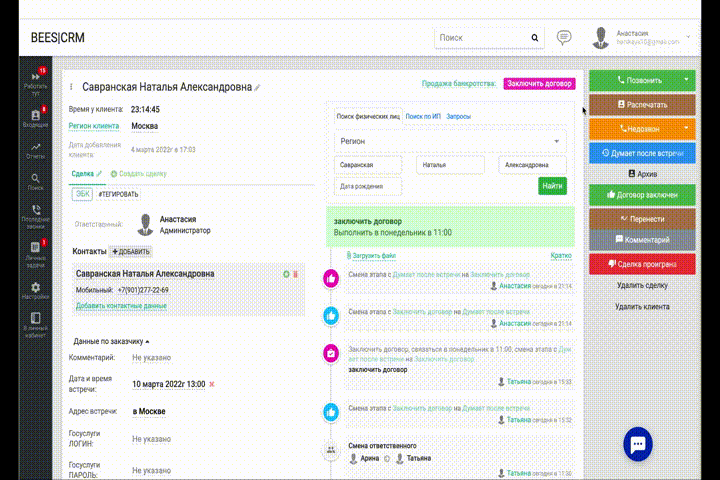
Task: Open 'В личный кабинет' sidebar icon
Action: [35, 325]
